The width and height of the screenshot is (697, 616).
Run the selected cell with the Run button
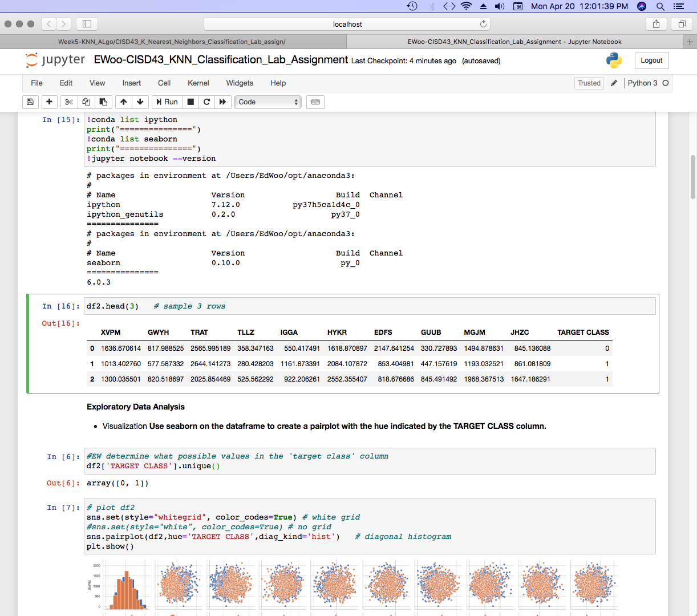pyautogui.click(x=166, y=102)
